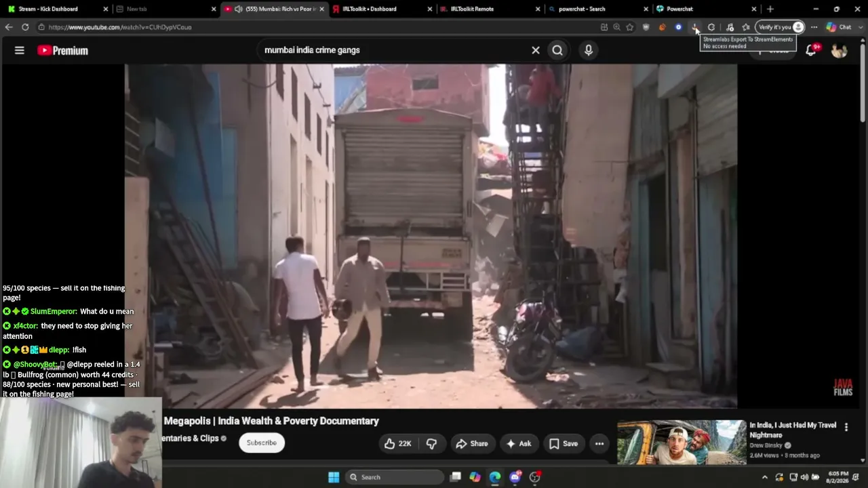
Task: Click the browser address bar URL
Action: pos(120,27)
